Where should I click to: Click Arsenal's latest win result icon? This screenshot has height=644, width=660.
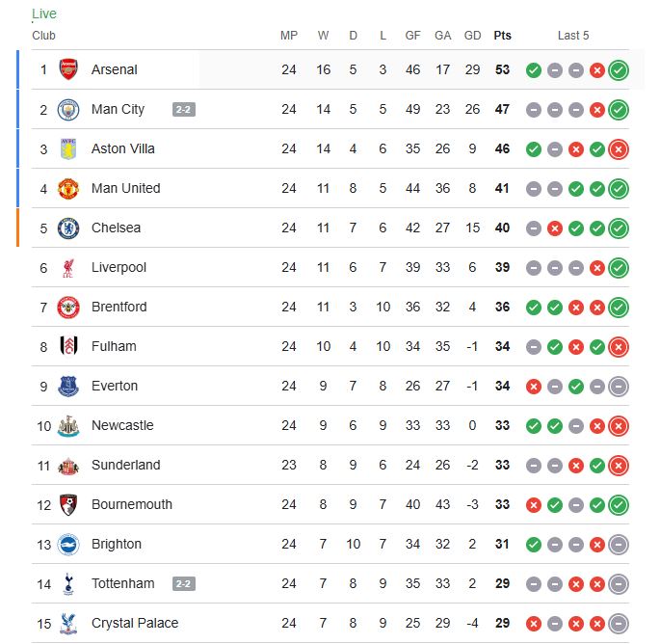pyautogui.click(x=619, y=69)
